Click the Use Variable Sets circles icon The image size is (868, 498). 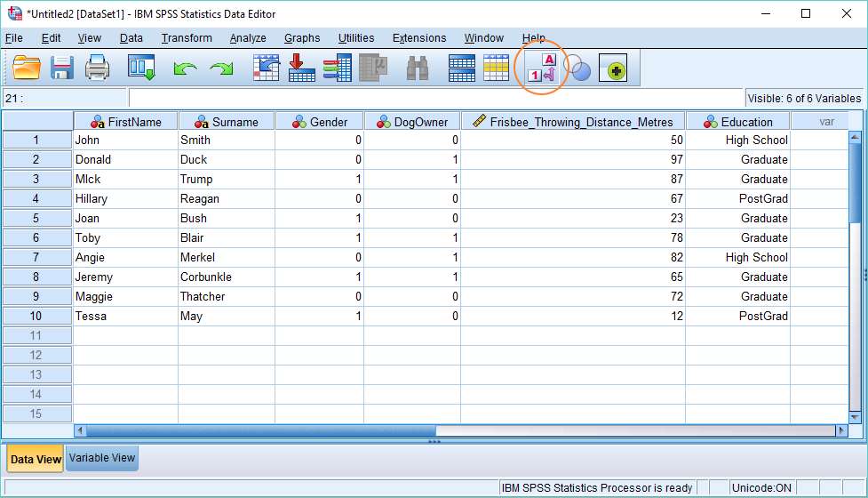[x=577, y=68]
